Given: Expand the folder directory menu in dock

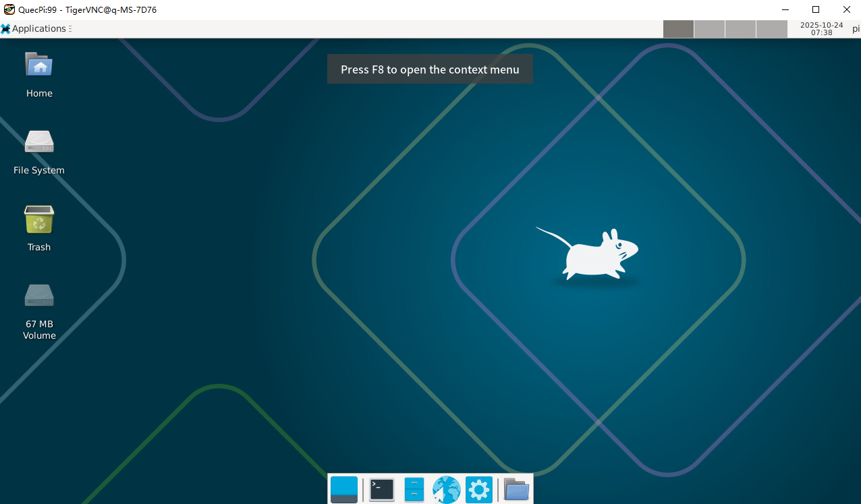Looking at the screenshot, I should pyautogui.click(x=516, y=489).
